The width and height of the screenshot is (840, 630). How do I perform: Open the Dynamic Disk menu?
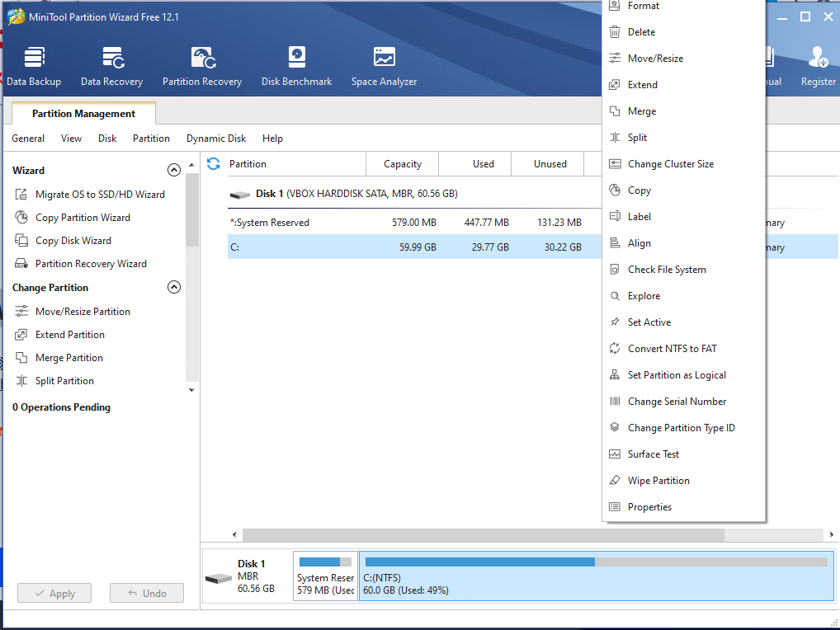click(215, 139)
